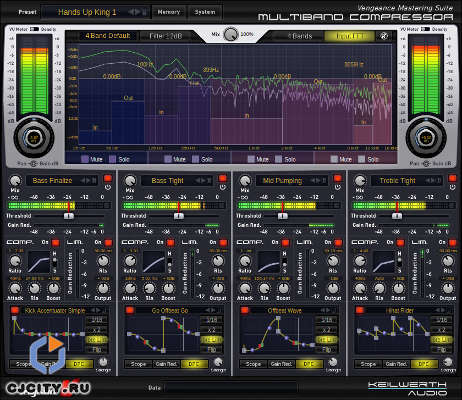This screenshot has height=400, width=462.
Task: Click the Threshold slider handle in Treble Tight
Action: (x=397, y=216)
